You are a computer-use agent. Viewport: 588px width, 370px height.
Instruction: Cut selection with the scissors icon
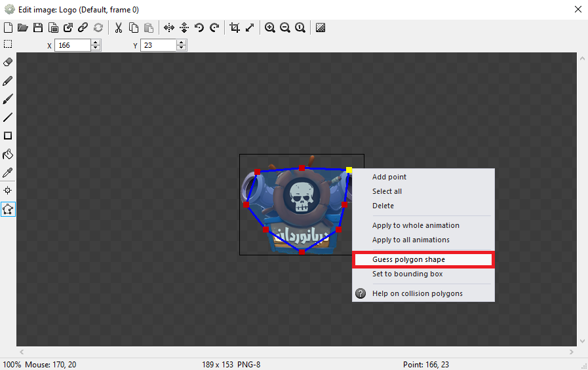(119, 28)
